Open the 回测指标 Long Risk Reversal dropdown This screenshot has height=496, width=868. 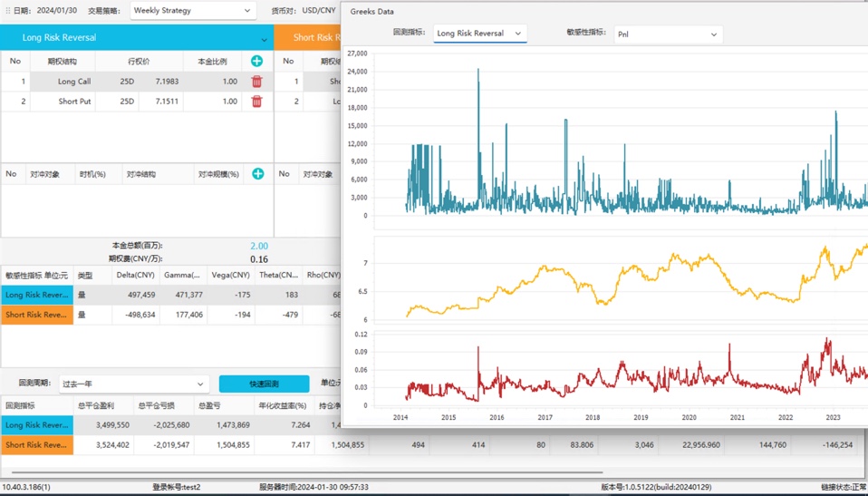(479, 34)
